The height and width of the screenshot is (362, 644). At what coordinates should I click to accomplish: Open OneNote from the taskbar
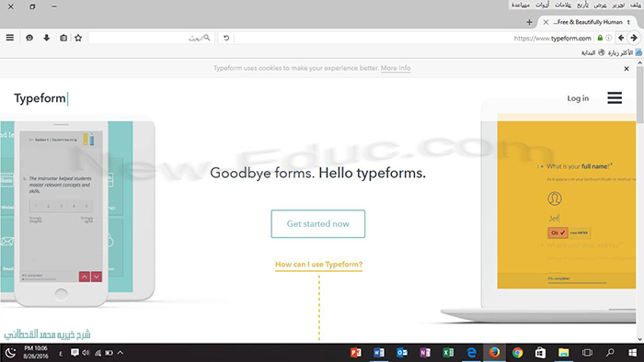425,353
